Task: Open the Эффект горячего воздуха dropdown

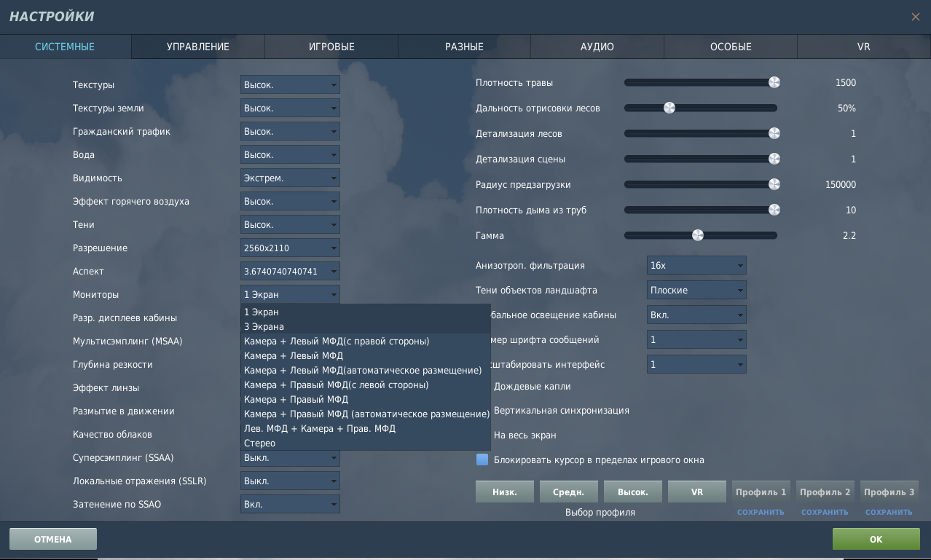Action: pos(290,201)
